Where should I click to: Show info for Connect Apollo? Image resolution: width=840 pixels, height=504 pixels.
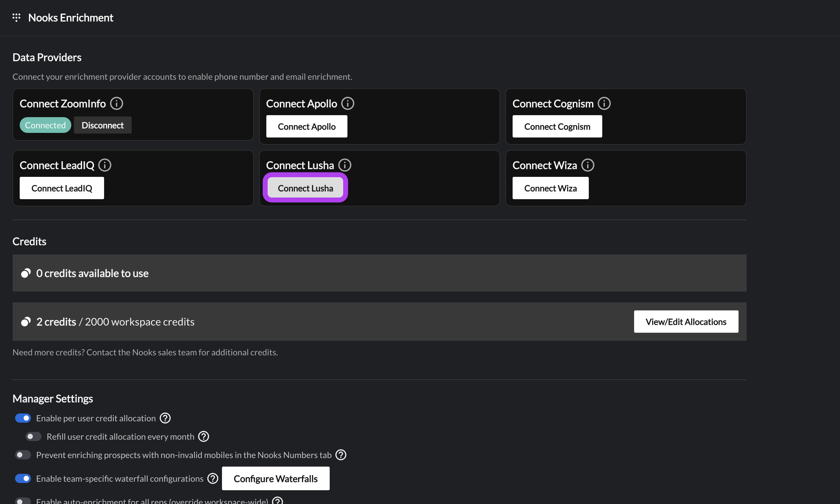pyautogui.click(x=348, y=103)
